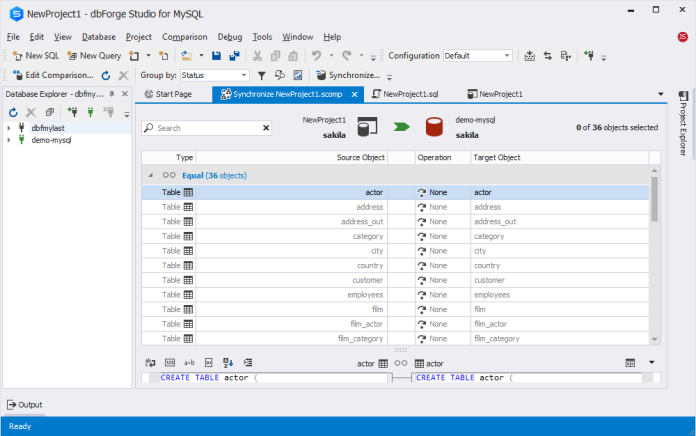The width and height of the screenshot is (696, 436).
Task: Click the New SQL toolbar button
Action: click(36, 56)
